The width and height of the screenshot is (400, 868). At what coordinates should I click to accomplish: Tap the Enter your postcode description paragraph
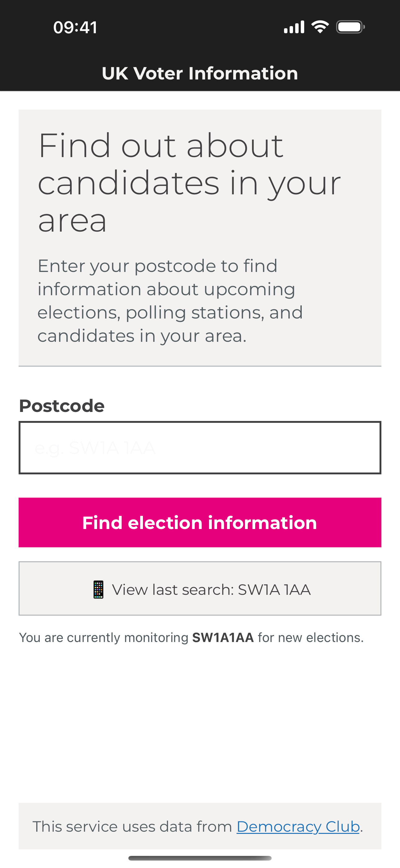coord(170,301)
